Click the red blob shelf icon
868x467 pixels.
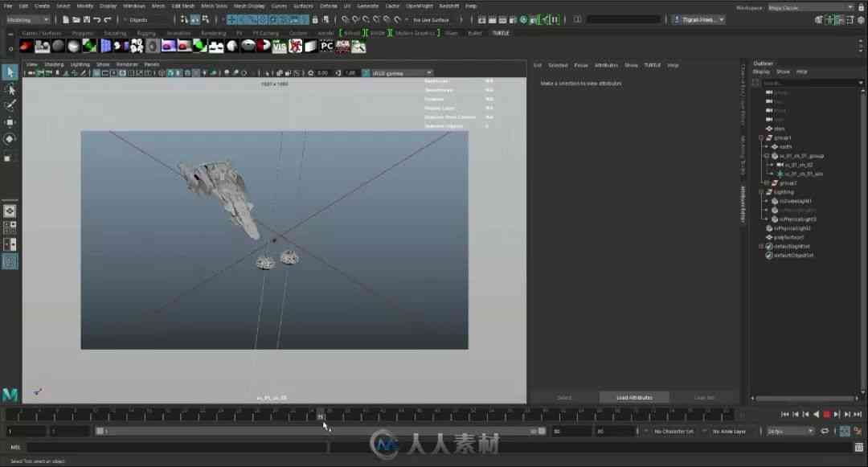point(26,47)
